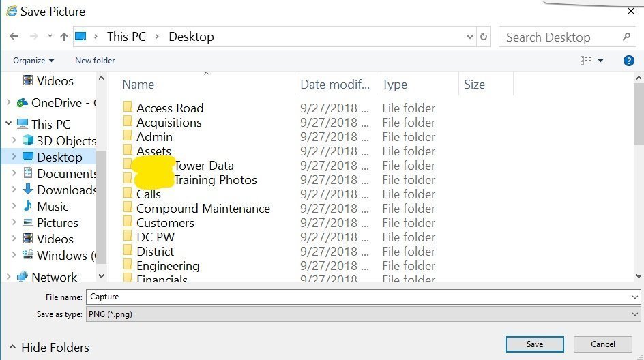Click the Cancel button
The width and height of the screenshot is (644, 360).
[602, 344]
